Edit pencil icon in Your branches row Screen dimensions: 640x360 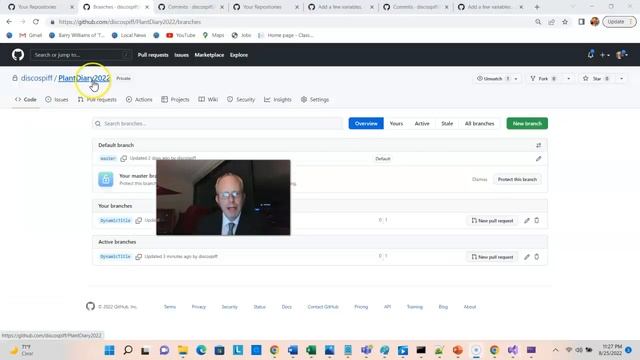527,220
